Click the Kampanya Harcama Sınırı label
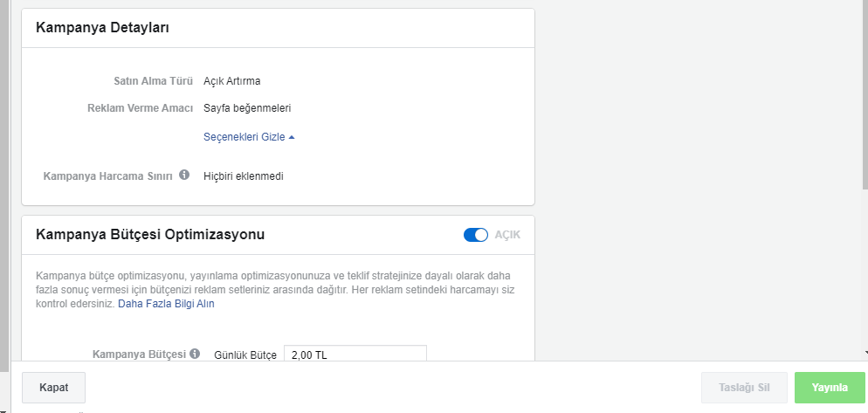 point(108,176)
